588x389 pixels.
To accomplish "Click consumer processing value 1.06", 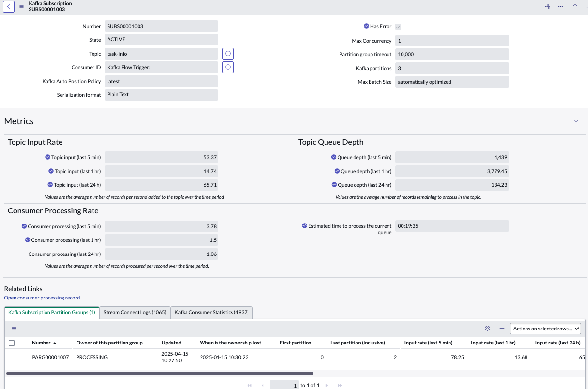I will point(161,254).
